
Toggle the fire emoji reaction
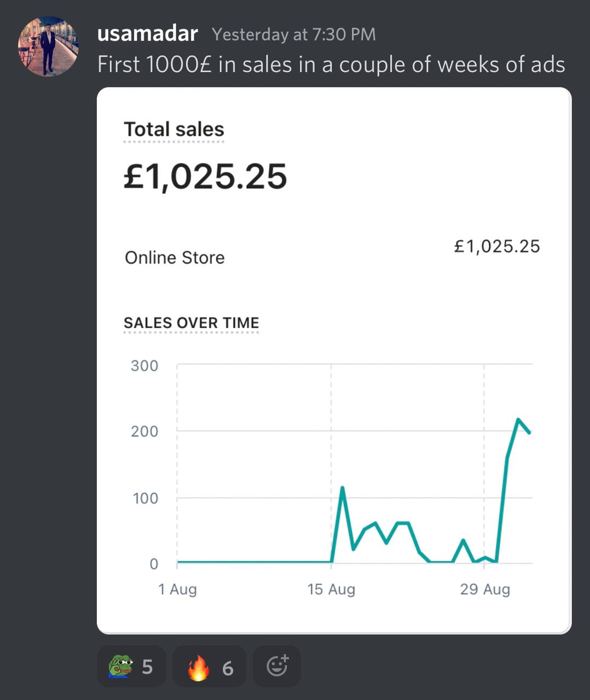(x=210, y=667)
